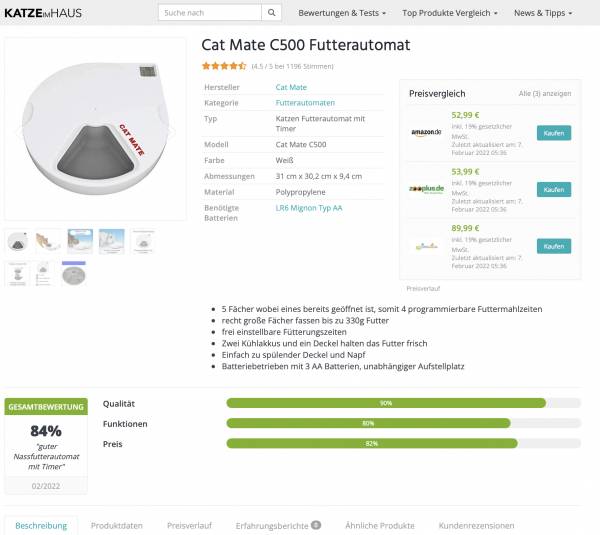
Task: Open the Futterautomaten category link
Action: point(305,103)
